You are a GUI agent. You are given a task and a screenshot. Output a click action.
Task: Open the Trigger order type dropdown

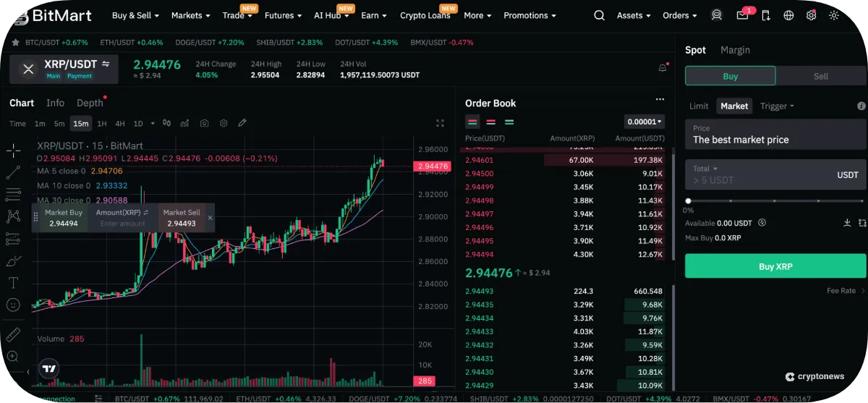(x=778, y=106)
